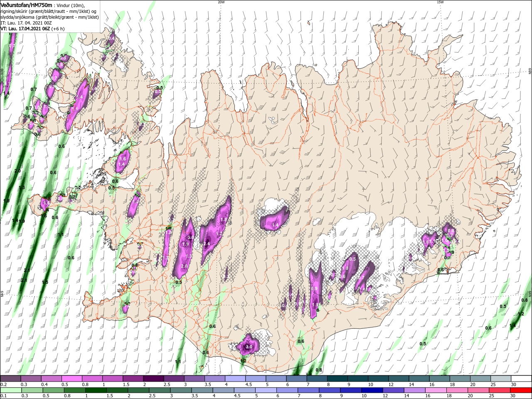Viewport: 532px width, 399px height.
Task: Click the 0.1 label on the rain scale
Action: click(x=2, y=396)
